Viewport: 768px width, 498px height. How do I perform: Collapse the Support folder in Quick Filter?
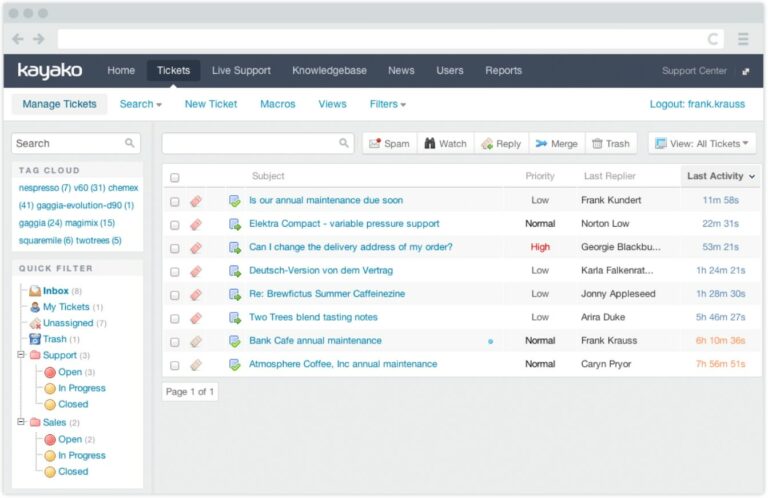point(21,354)
